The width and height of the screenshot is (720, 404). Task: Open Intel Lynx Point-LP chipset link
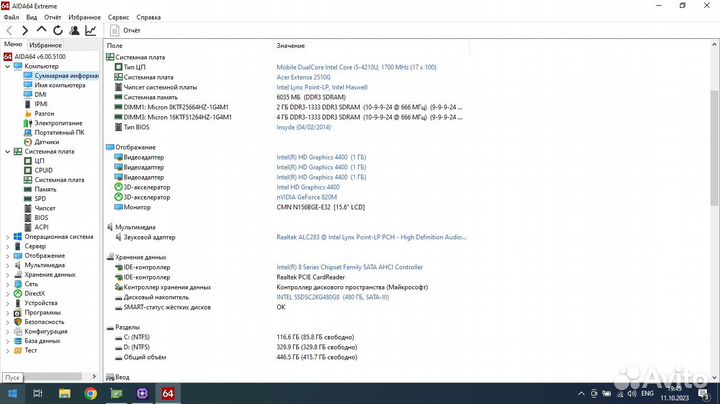[322, 87]
